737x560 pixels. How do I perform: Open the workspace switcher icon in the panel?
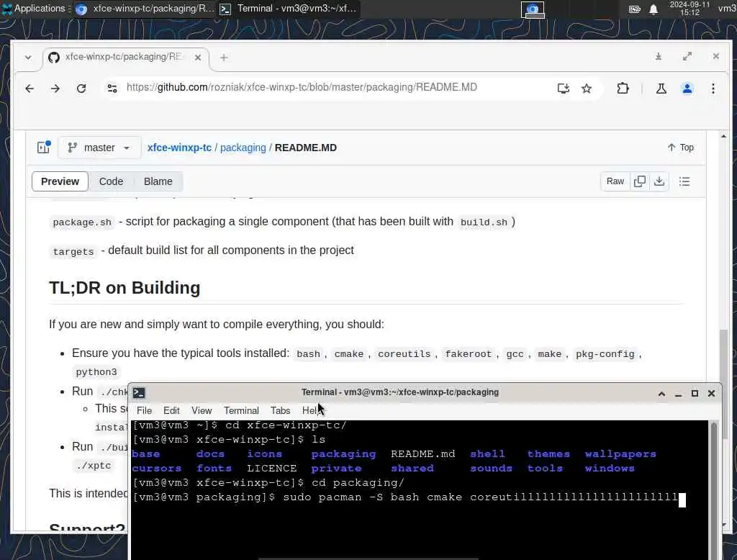pos(533,9)
